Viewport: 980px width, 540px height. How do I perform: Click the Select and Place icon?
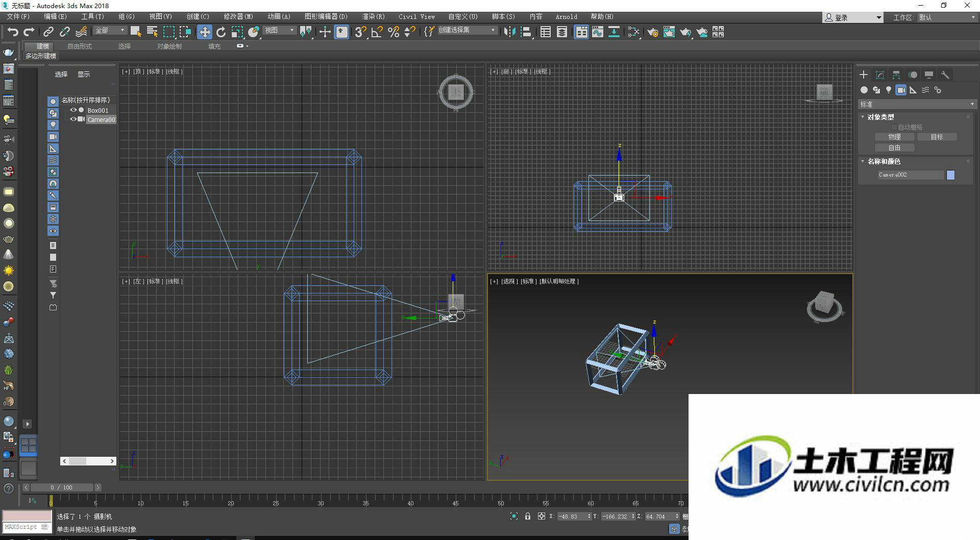click(254, 32)
